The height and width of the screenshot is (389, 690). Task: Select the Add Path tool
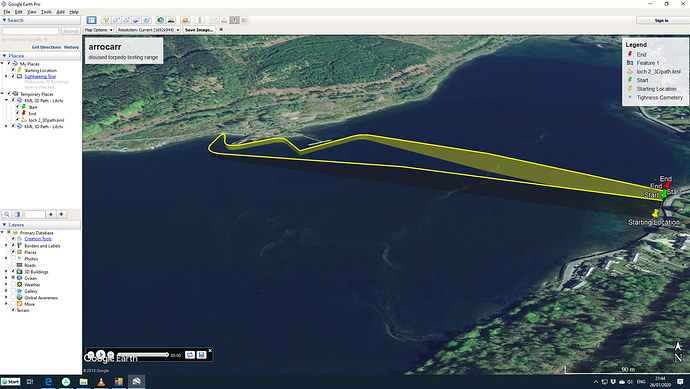(x=126, y=20)
